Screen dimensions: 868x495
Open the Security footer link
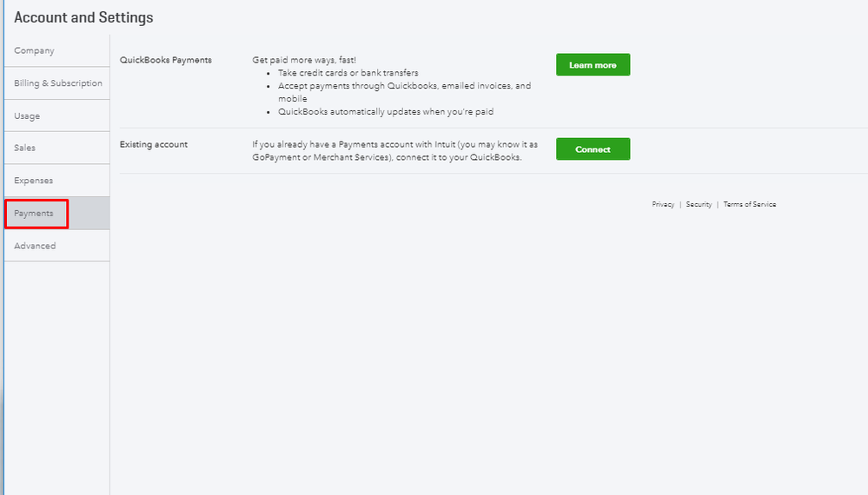pos(699,205)
